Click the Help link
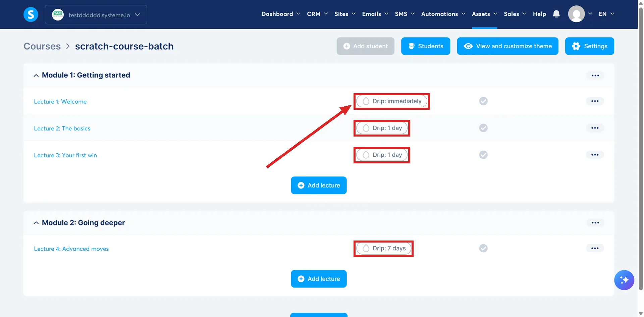This screenshot has width=644, height=317. (539, 14)
